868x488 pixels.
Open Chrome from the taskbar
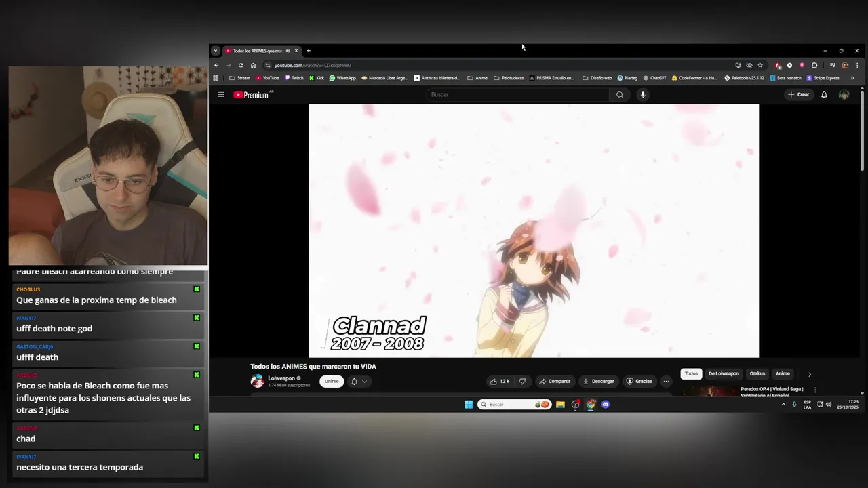click(x=591, y=405)
